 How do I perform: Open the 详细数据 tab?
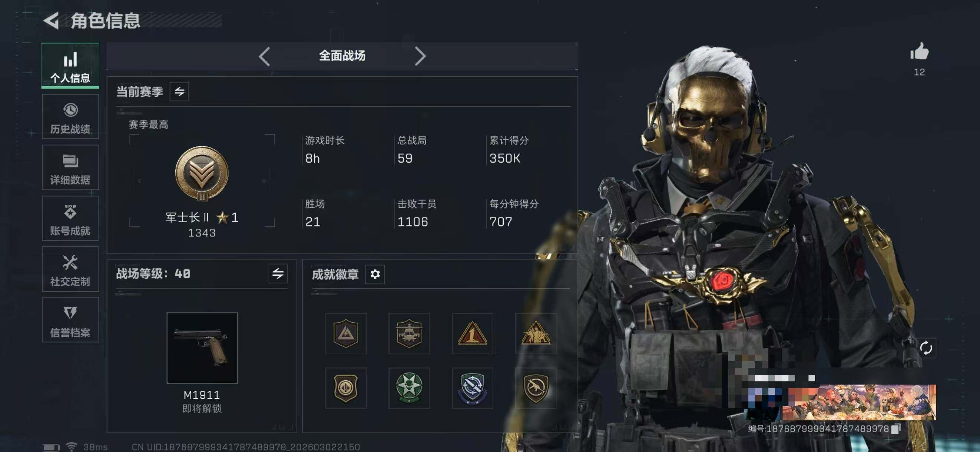click(71, 168)
